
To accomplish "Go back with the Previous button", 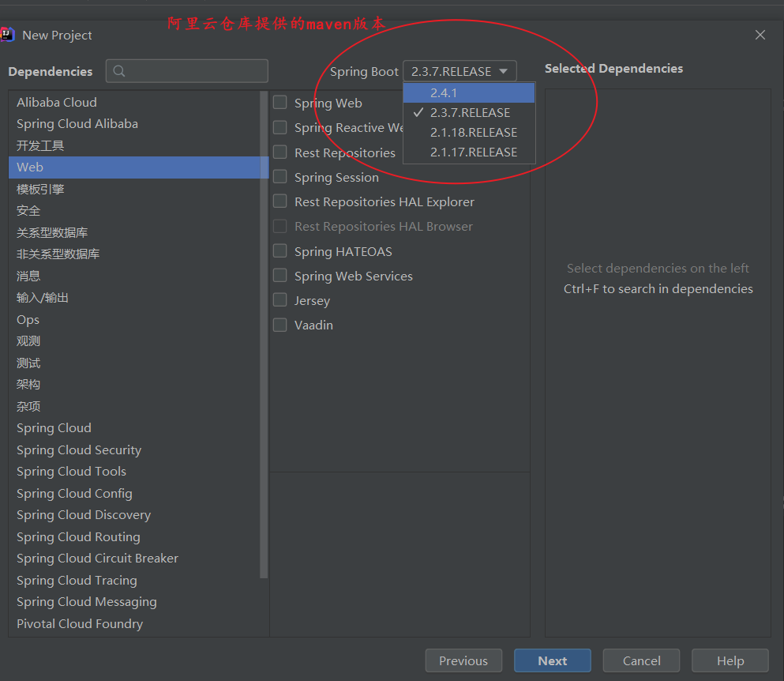I will coord(463,661).
